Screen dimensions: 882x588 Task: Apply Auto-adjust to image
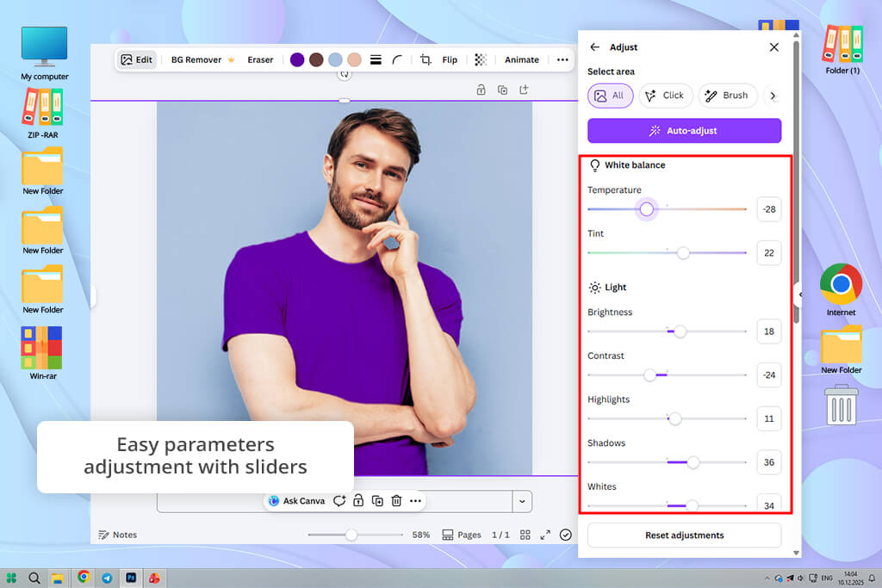point(684,130)
